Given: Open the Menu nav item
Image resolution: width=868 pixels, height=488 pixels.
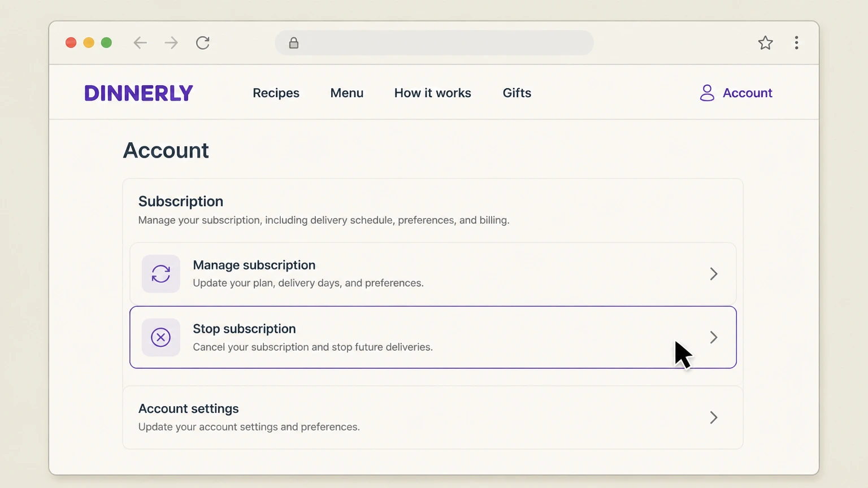Looking at the screenshot, I should [347, 93].
